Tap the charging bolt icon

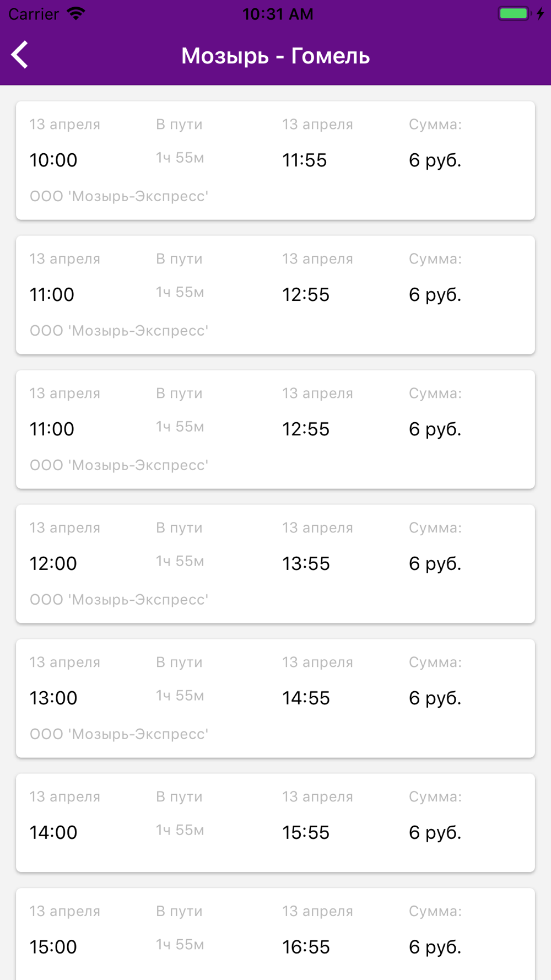click(x=541, y=14)
